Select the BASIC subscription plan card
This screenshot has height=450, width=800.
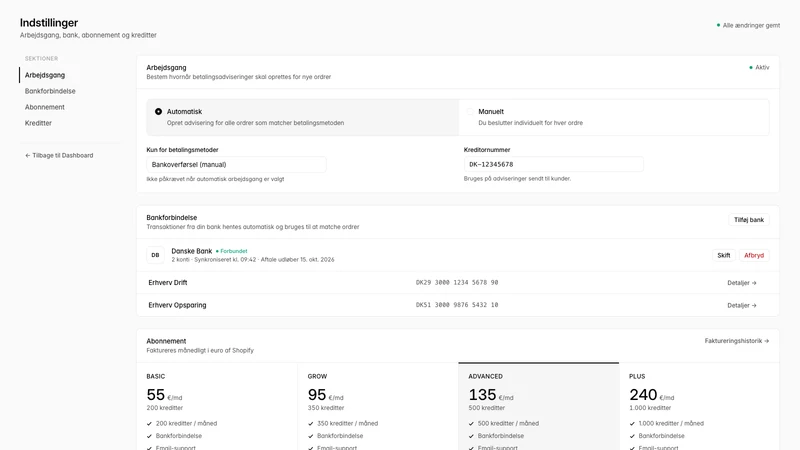217,407
